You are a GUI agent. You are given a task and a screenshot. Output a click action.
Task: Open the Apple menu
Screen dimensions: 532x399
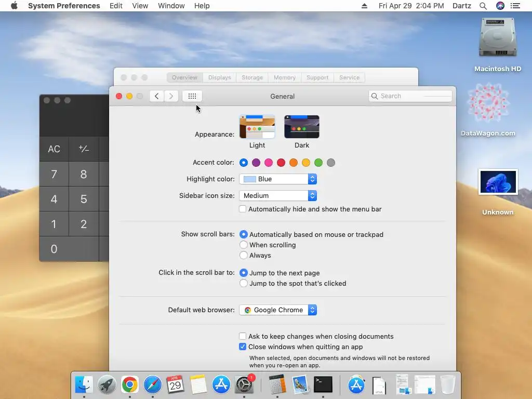pos(14,6)
